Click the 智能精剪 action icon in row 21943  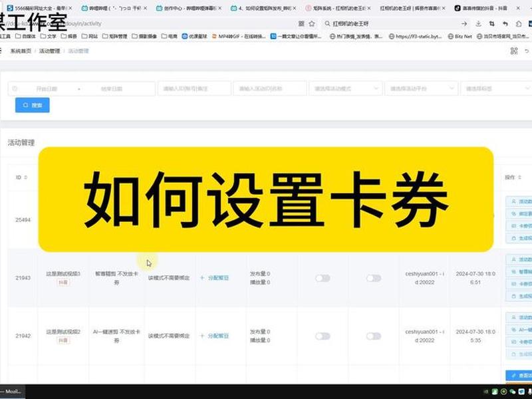click(513, 272)
